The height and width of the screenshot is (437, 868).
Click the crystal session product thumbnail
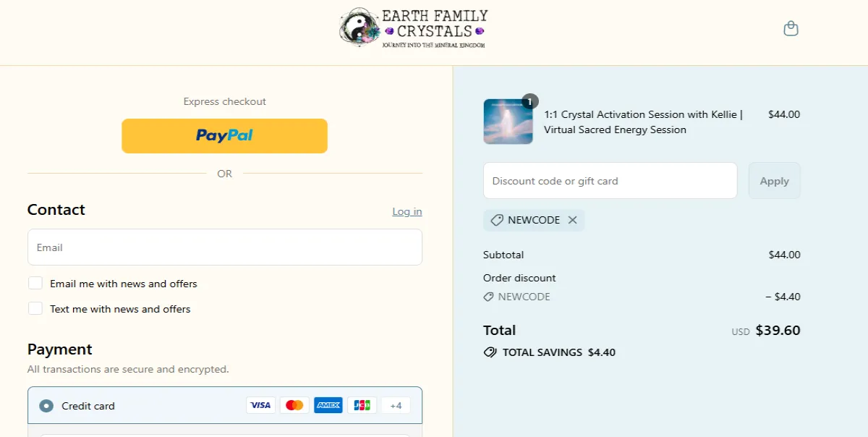[508, 121]
